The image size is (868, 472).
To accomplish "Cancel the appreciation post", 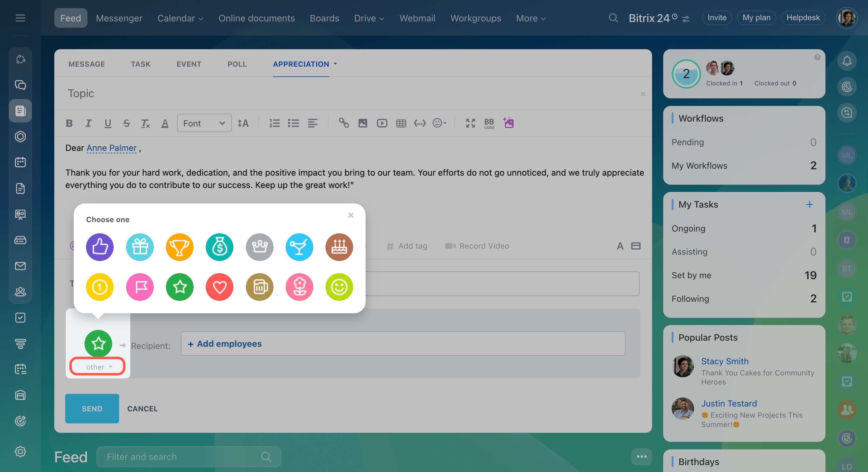I will click(x=142, y=409).
